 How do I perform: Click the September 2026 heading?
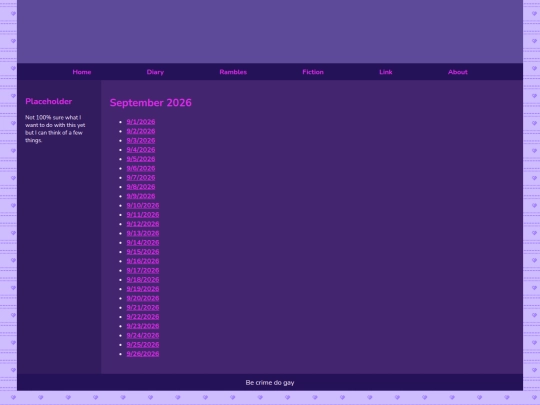point(150,103)
